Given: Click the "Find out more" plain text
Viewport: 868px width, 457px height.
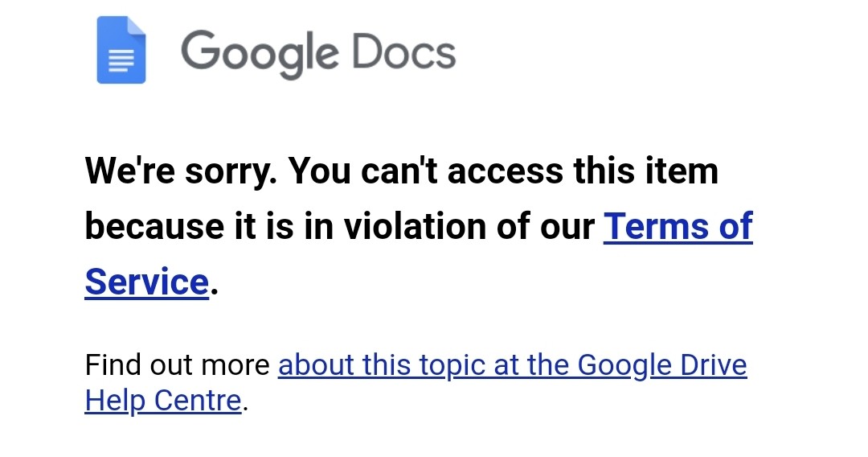Looking at the screenshot, I should (x=177, y=365).
